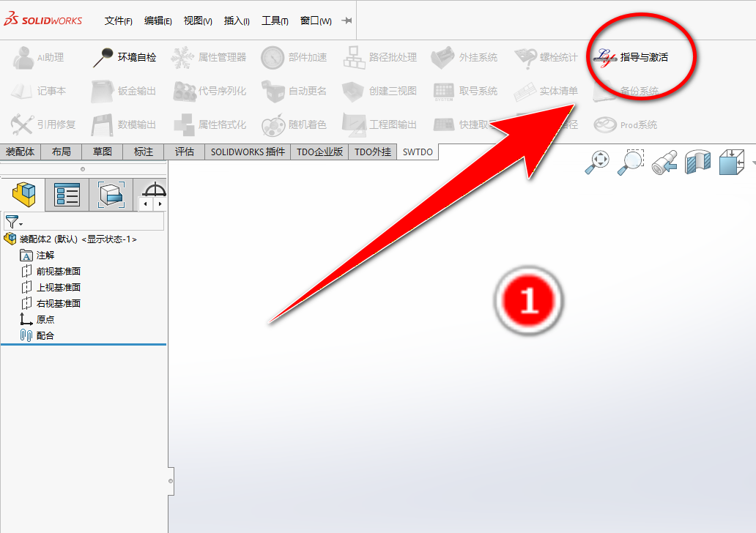
Task: Click 配合 in the feature tree
Action: click(x=45, y=335)
